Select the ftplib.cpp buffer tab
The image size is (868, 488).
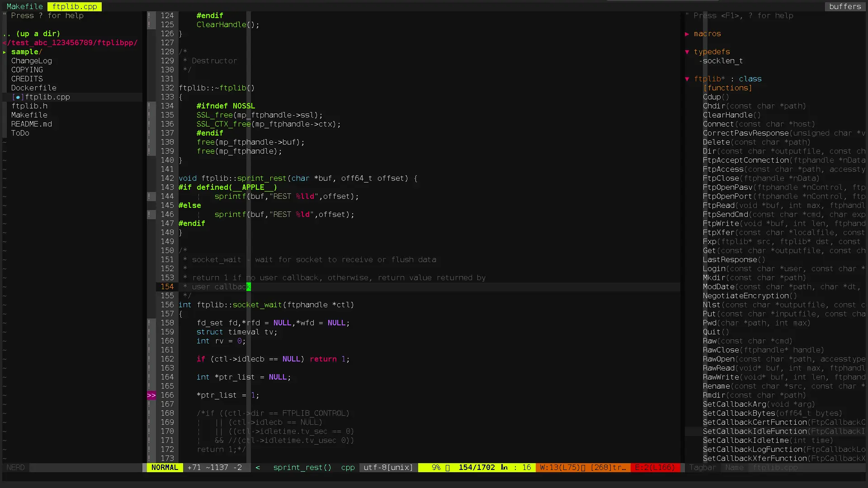coord(75,6)
